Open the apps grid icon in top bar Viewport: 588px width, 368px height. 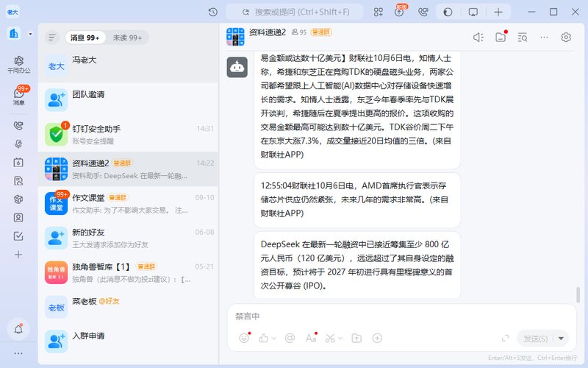pyautogui.click(x=379, y=12)
